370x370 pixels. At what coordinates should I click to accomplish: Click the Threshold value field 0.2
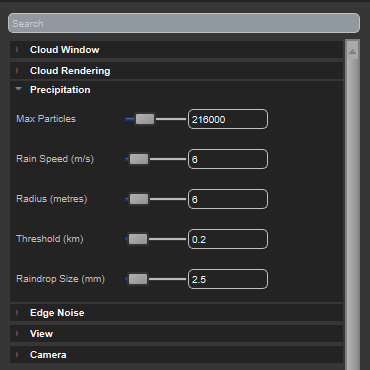coord(228,239)
